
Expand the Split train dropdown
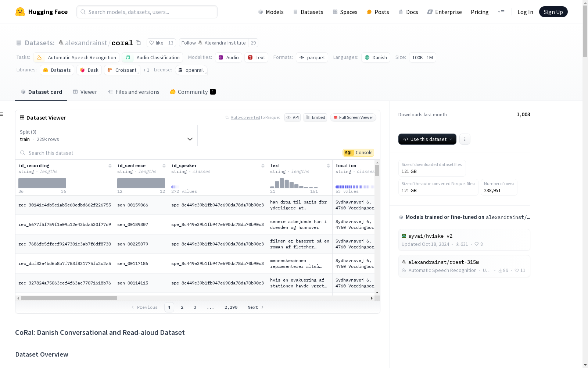coord(107,135)
